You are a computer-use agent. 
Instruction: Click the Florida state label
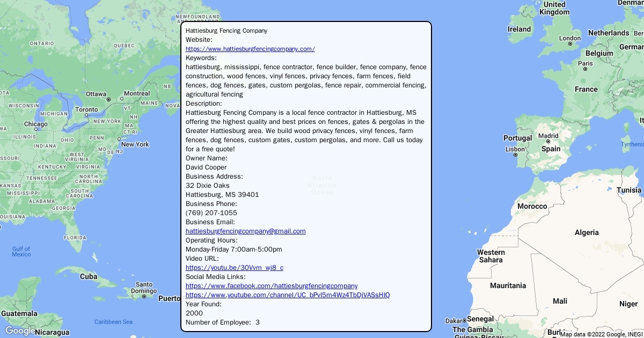[x=75, y=238]
